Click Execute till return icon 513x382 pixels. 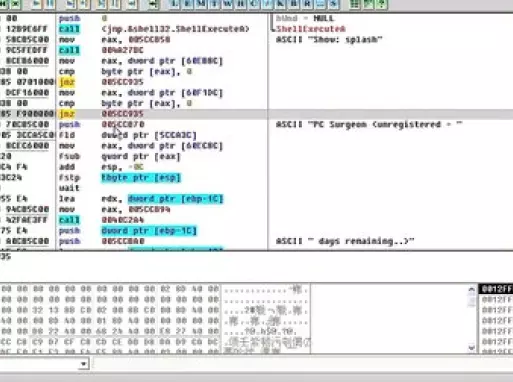(131, 4)
